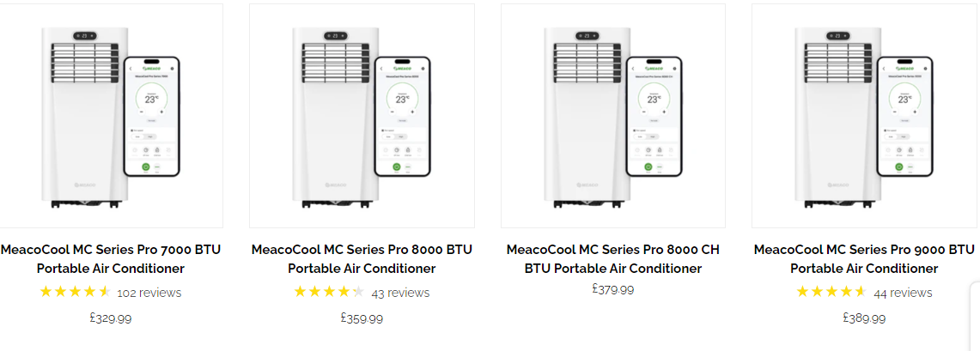Click the 8000 BTU four-star rating

(x=329, y=292)
